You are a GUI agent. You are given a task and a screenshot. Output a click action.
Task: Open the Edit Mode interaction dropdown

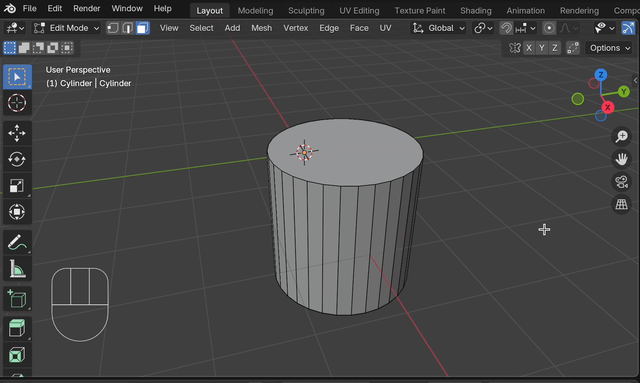[67, 28]
